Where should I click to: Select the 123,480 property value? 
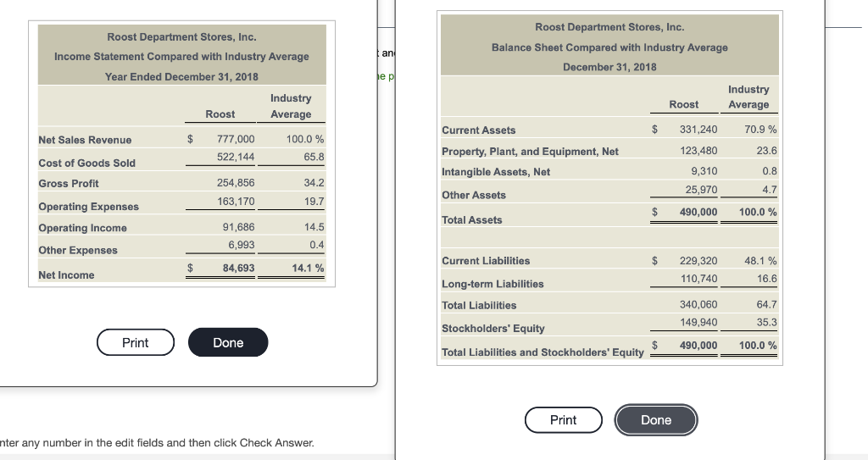click(698, 150)
